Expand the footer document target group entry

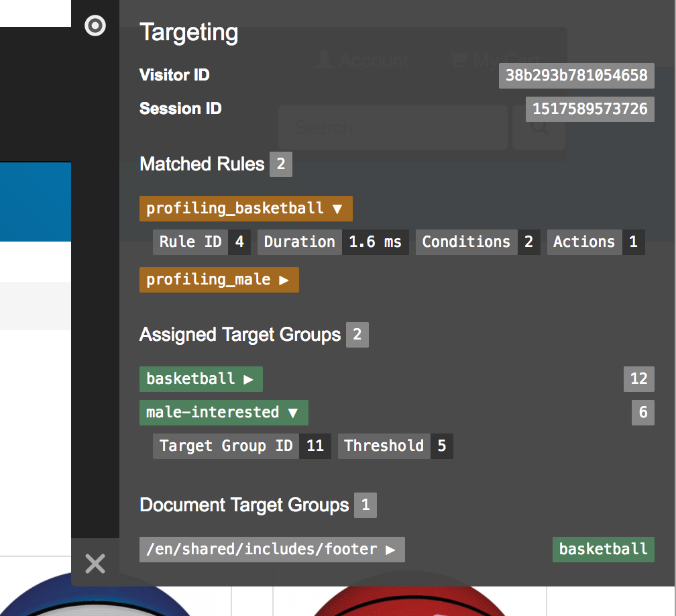click(272, 549)
